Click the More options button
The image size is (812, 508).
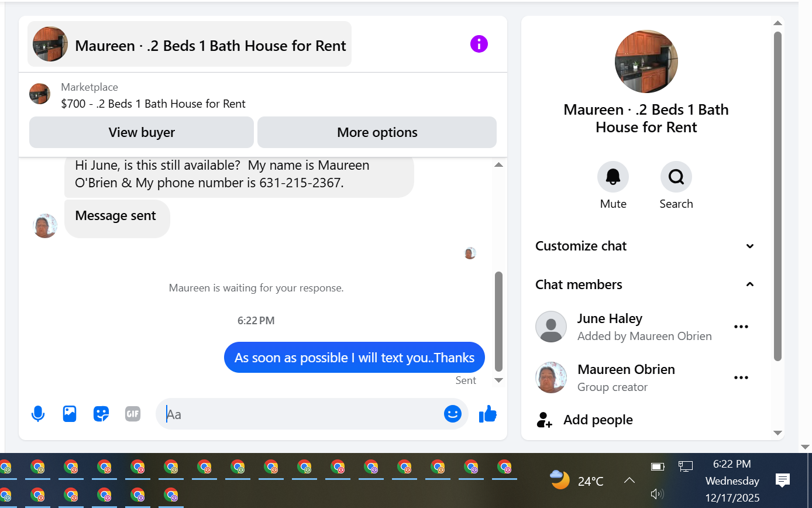tap(377, 132)
